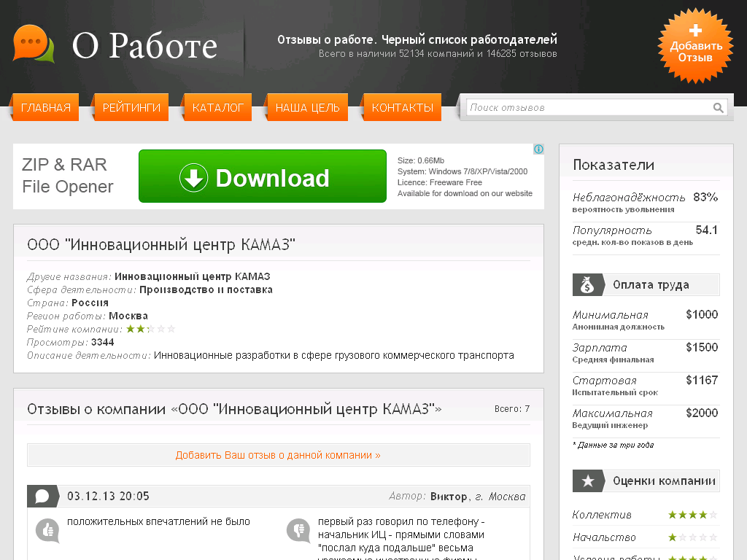Click the Всего: 7 reviews count
The image size is (747, 560).
point(512,409)
